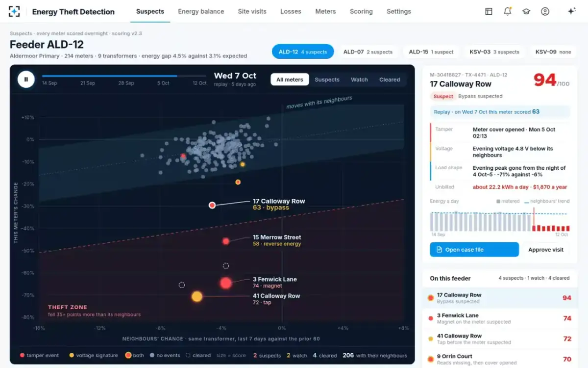The image size is (588, 368).
Task: Click the 3 Fenwick Lane chart label
Action: pyautogui.click(x=274, y=282)
